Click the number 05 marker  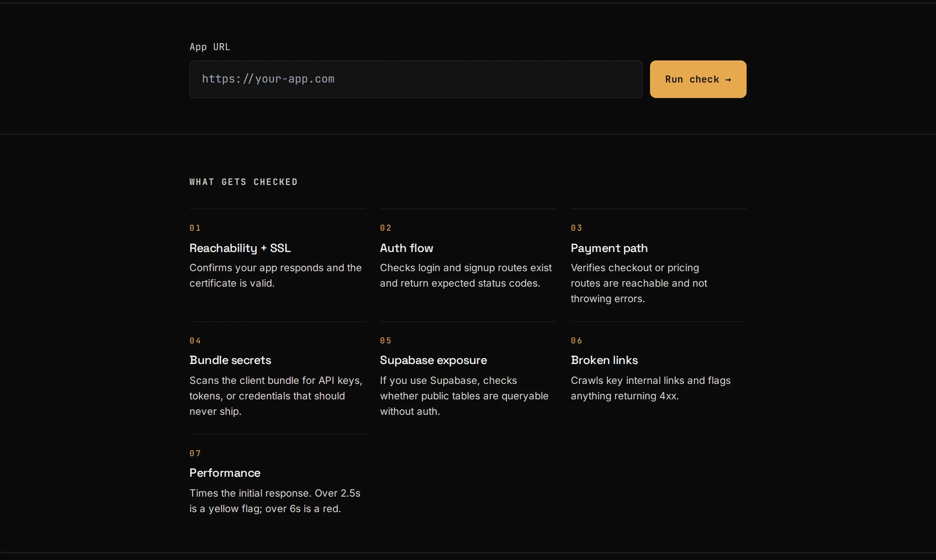tap(385, 341)
